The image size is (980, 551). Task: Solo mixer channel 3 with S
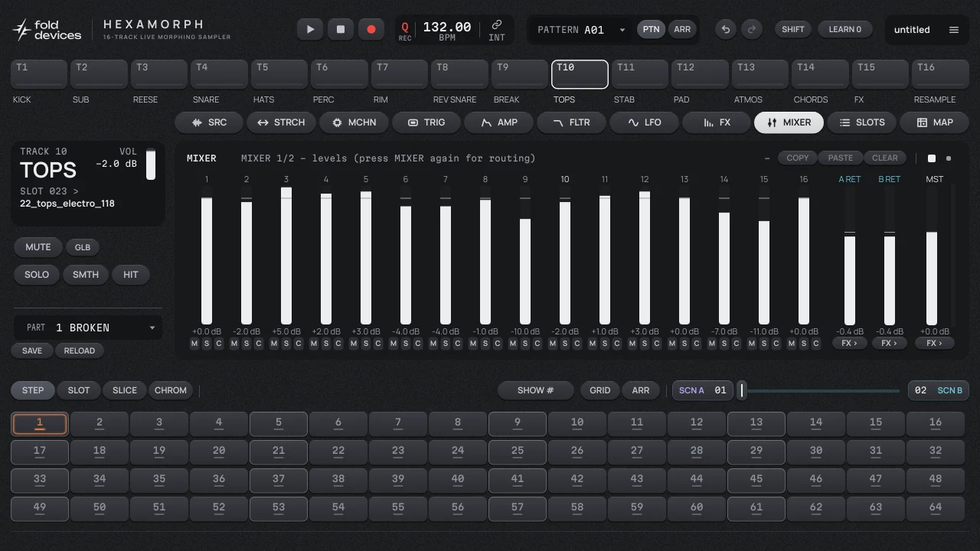click(x=286, y=344)
